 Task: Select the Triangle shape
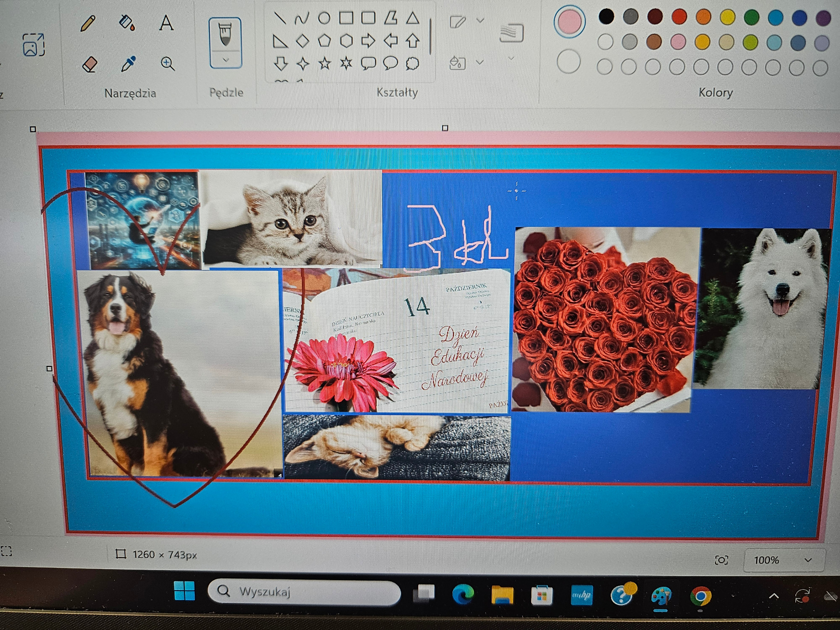413,17
